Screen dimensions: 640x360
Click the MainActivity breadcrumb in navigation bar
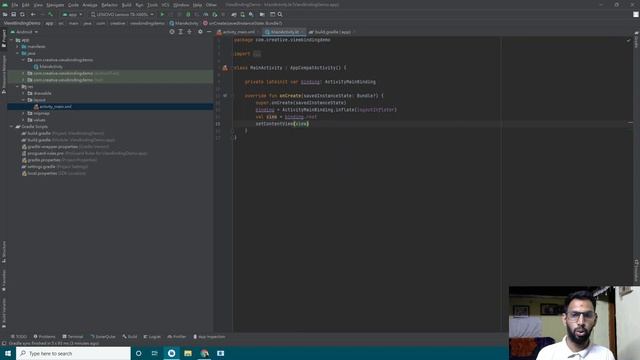[x=184, y=23]
